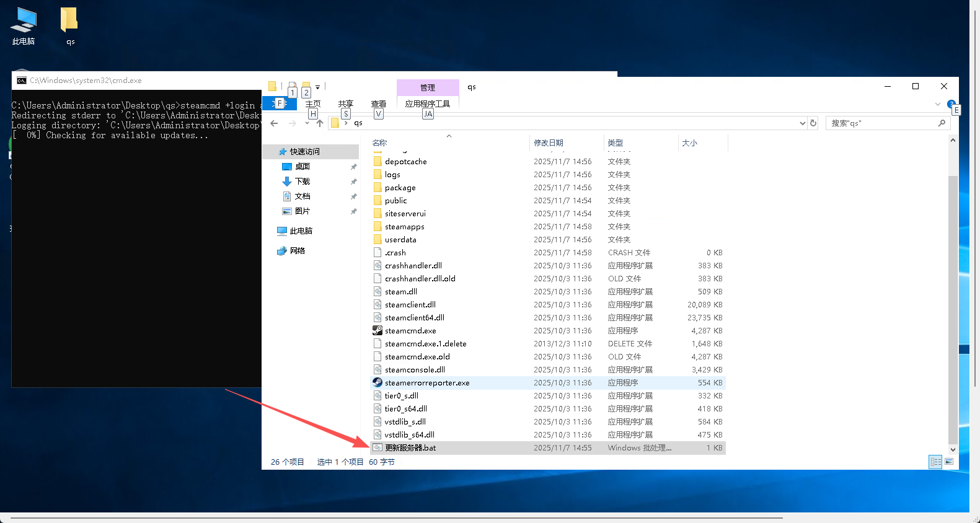Select 更新服务器.bat batch file
The image size is (980, 523).
[x=410, y=448]
